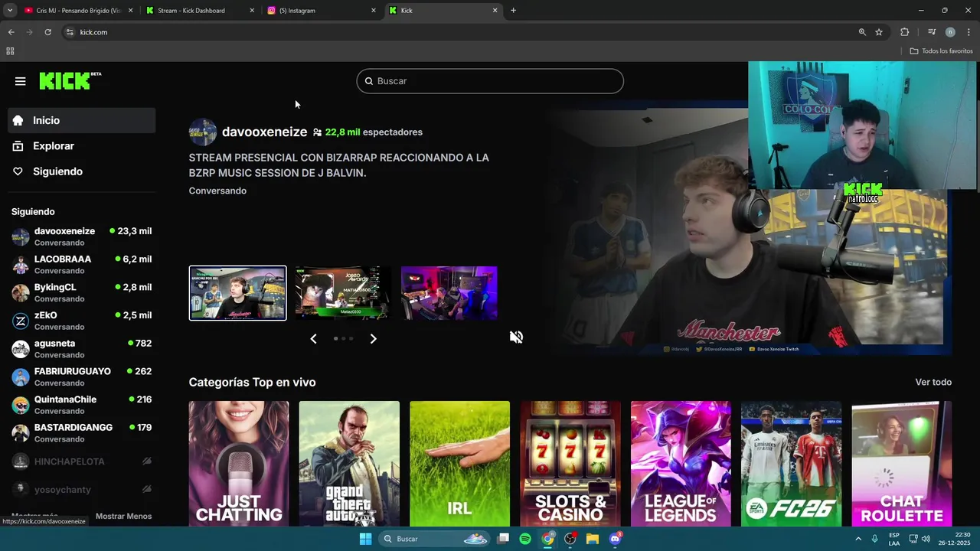
Task: Open LACOBRAAA channel in sidebar
Action: 82,265
